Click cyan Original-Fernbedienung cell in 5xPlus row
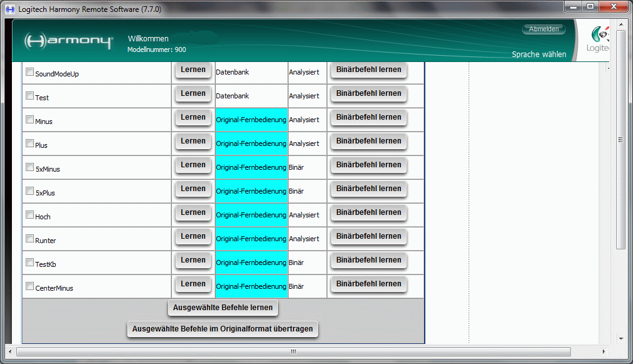633x364 pixels. pos(251,191)
